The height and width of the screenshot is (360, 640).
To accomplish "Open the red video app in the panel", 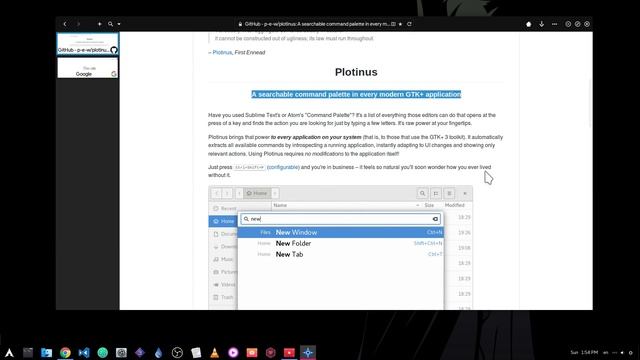I will click(289, 353).
